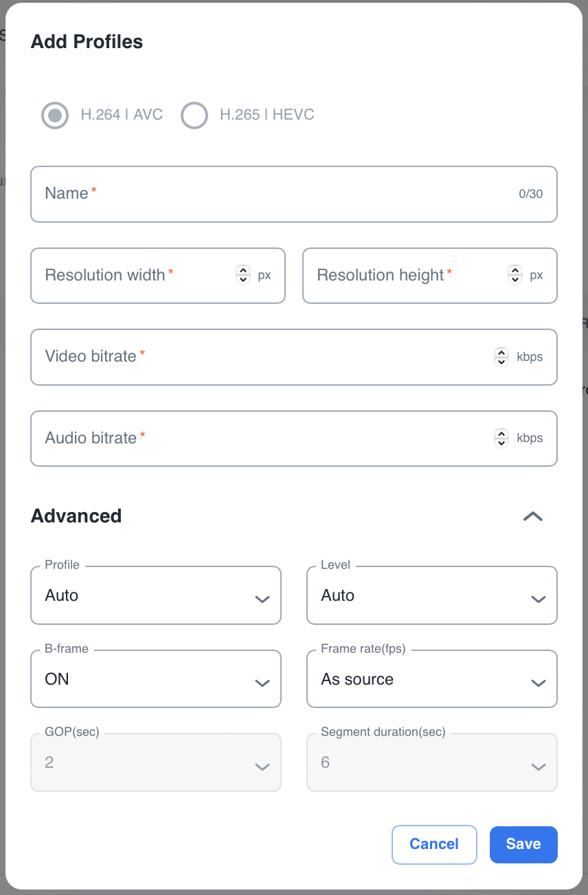
Task: Select the H.265 | HEVC codec option
Action: tap(194, 115)
